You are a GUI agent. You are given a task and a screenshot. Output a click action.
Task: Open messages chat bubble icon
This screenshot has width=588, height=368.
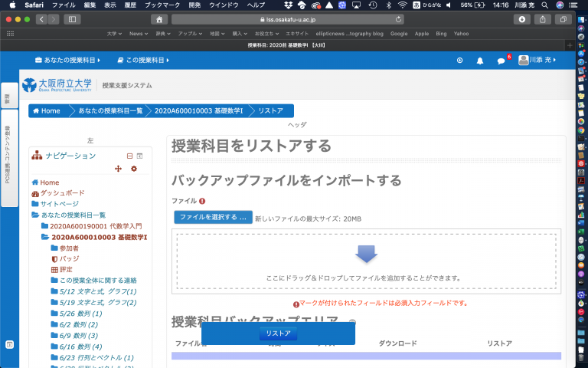tap(501, 61)
